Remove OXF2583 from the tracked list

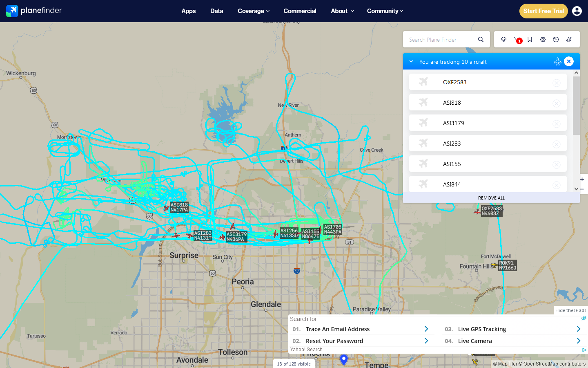(x=557, y=83)
